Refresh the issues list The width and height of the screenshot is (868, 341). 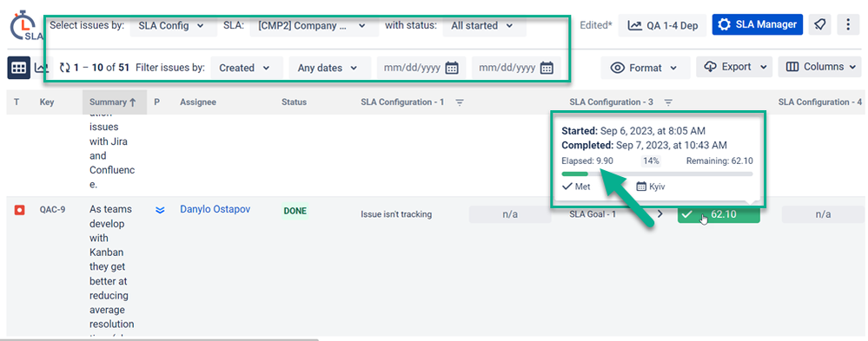pos(65,68)
